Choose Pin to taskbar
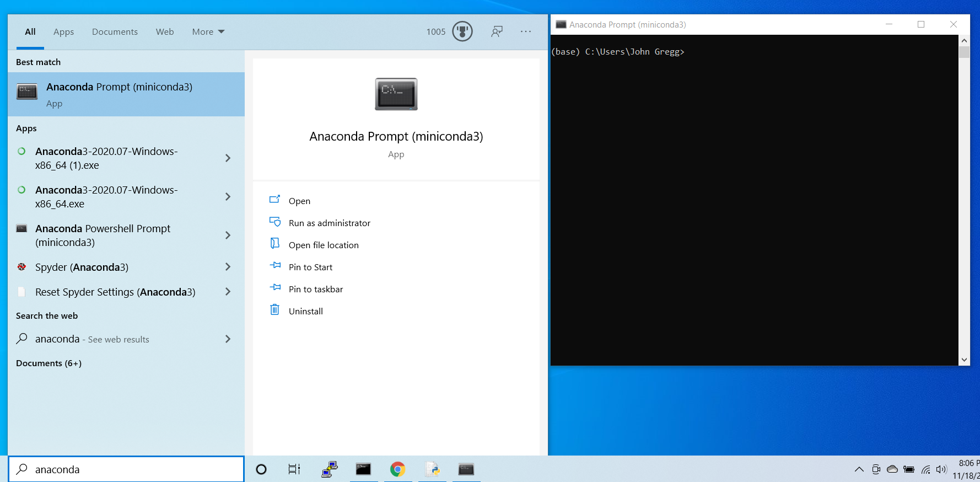980x482 pixels. pos(316,289)
